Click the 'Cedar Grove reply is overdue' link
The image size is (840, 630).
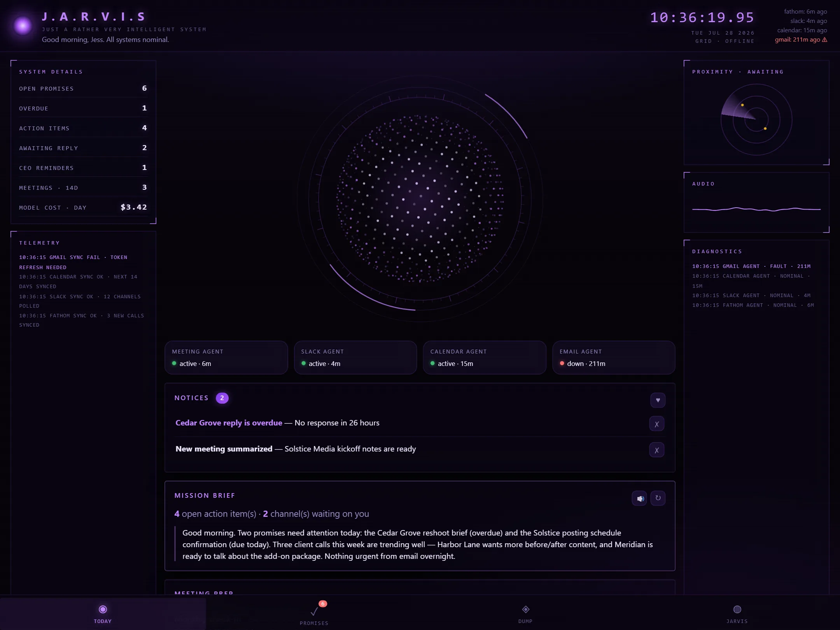point(229,423)
